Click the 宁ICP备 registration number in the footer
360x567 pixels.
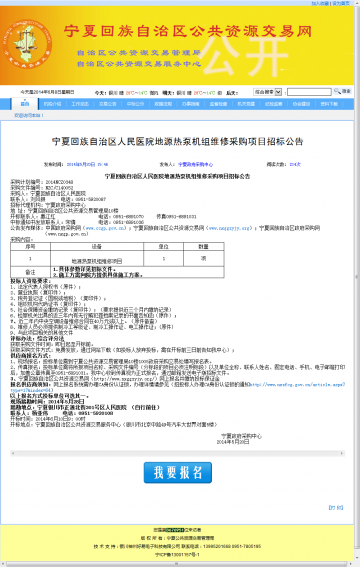(177, 554)
